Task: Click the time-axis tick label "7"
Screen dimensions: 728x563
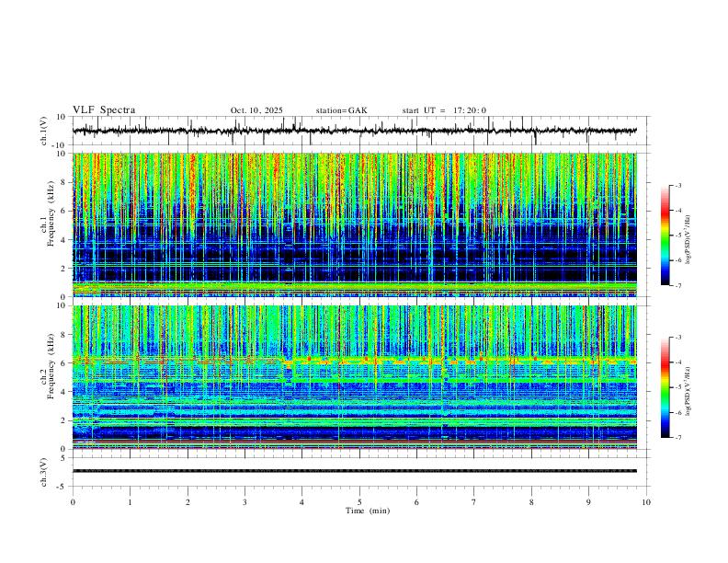Action: (474, 502)
